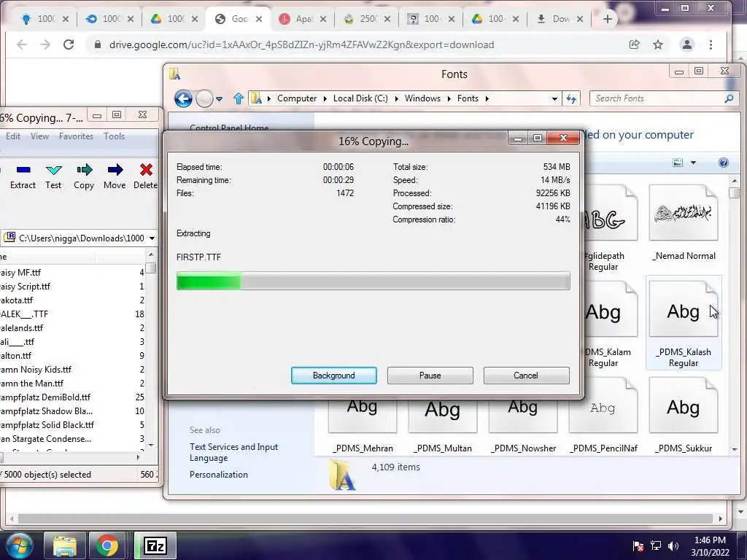Open the Windows Start menu

click(x=19, y=545)
